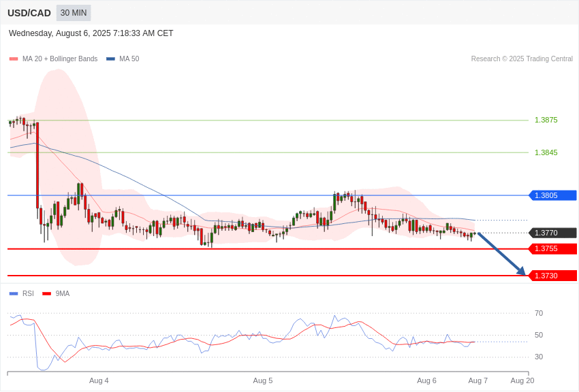
Task: Click the Aug 7 date axis label
Action: [x=478, y=380]
